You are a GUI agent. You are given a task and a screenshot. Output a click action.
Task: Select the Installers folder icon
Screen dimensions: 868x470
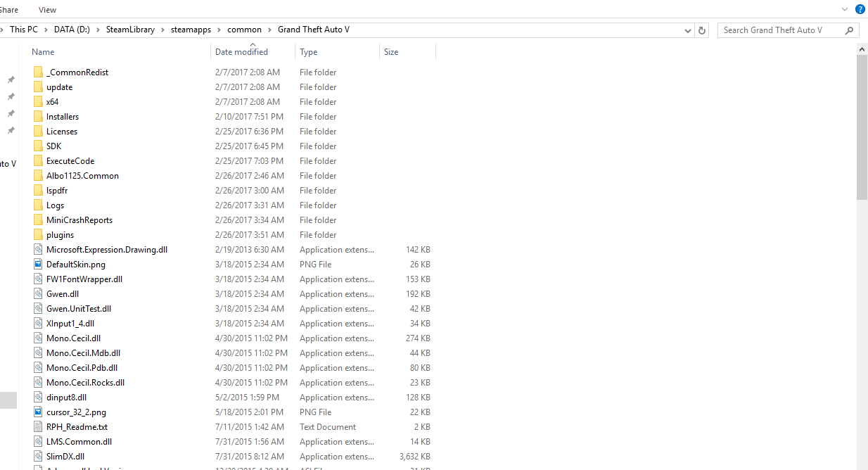pos(38,116)
